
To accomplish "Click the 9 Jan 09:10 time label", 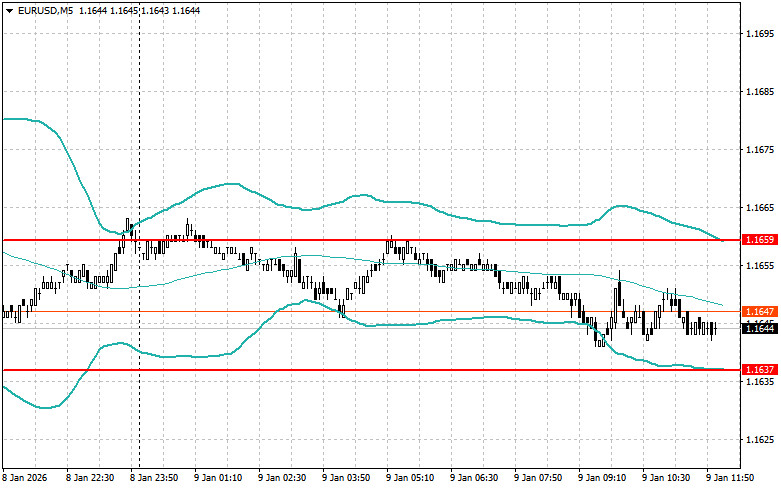I will 604,478.
